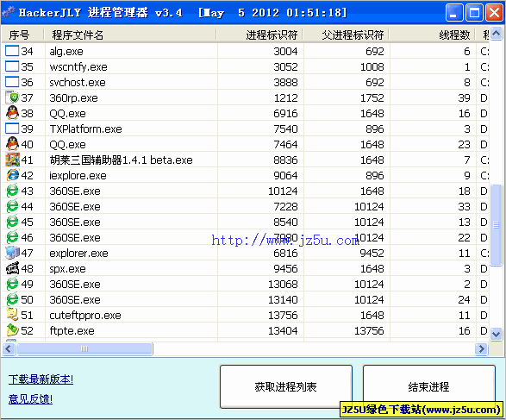Screen dimensions: 506x420
Task: Click the 360SE browser icon in row 49
Action: pos(12,284)
